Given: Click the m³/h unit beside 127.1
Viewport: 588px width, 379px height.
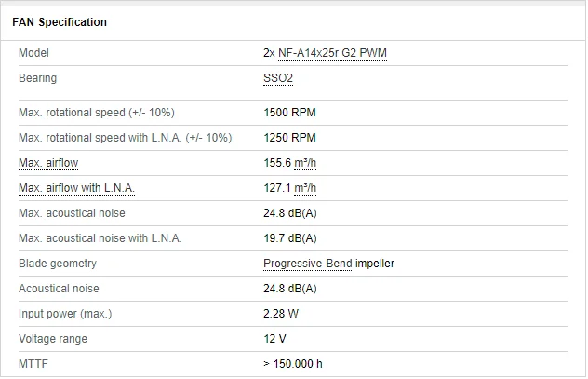Looking at the screenshot, I should click(x=305, y=188).
